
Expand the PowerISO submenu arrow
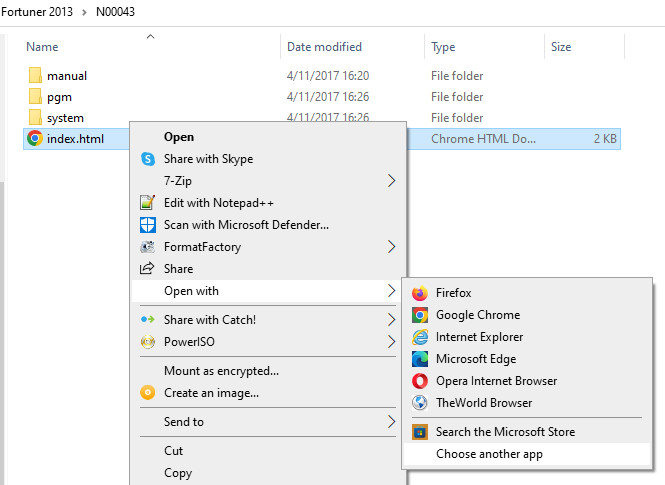391,342
